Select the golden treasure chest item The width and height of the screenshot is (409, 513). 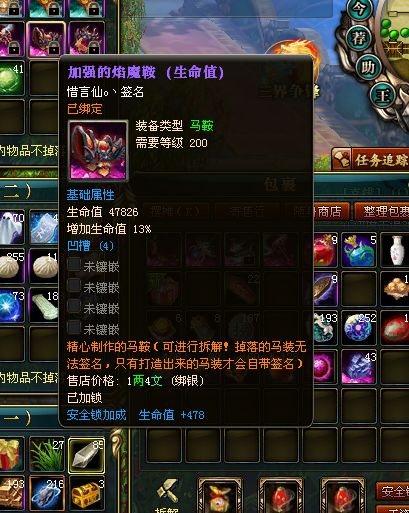click(86, 493)
